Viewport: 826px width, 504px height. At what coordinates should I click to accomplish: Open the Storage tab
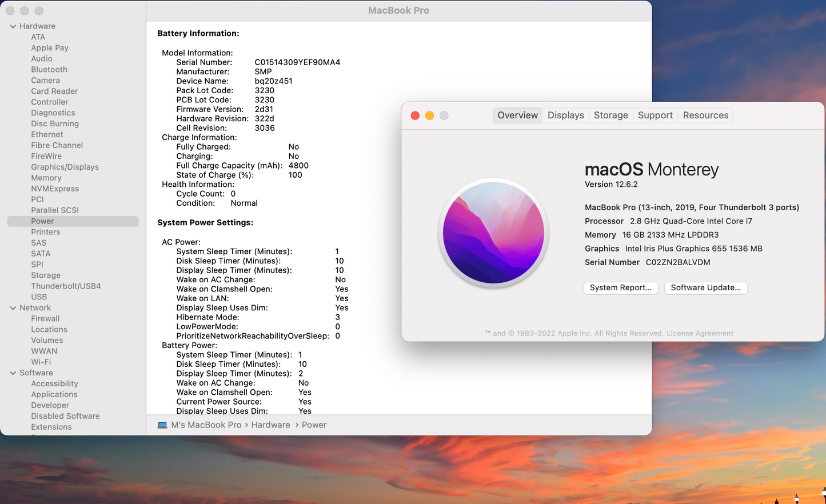coord(610,115)
